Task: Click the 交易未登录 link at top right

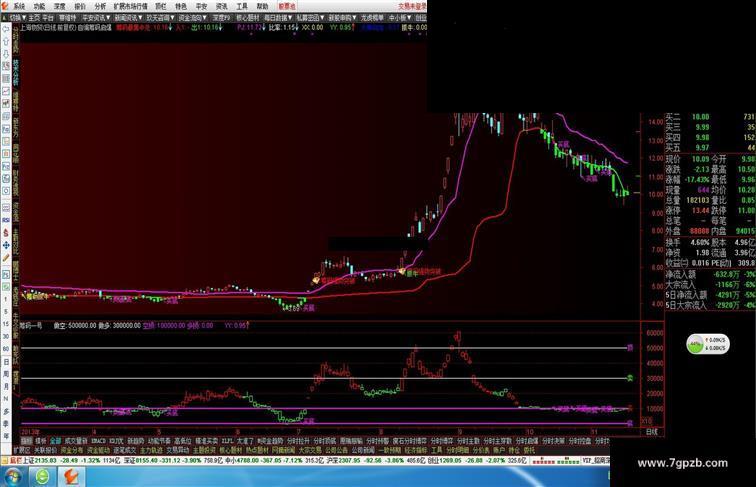Action: [412, 6]
